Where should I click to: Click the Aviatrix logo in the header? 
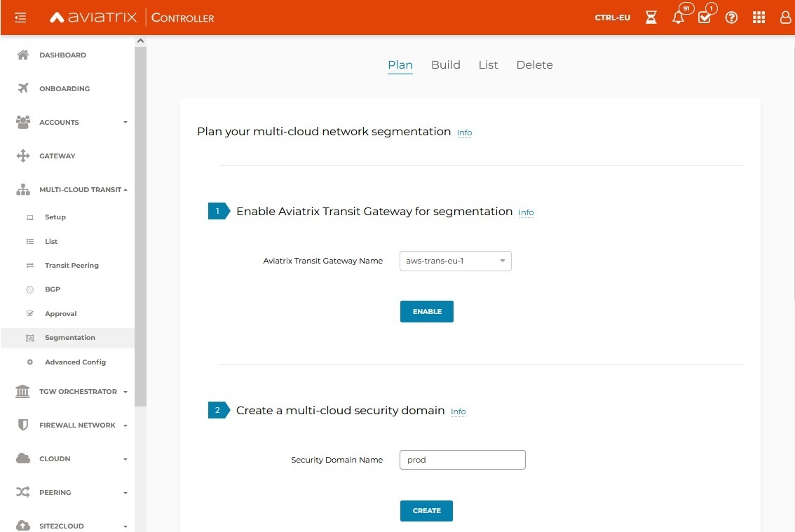click(93, 18)
